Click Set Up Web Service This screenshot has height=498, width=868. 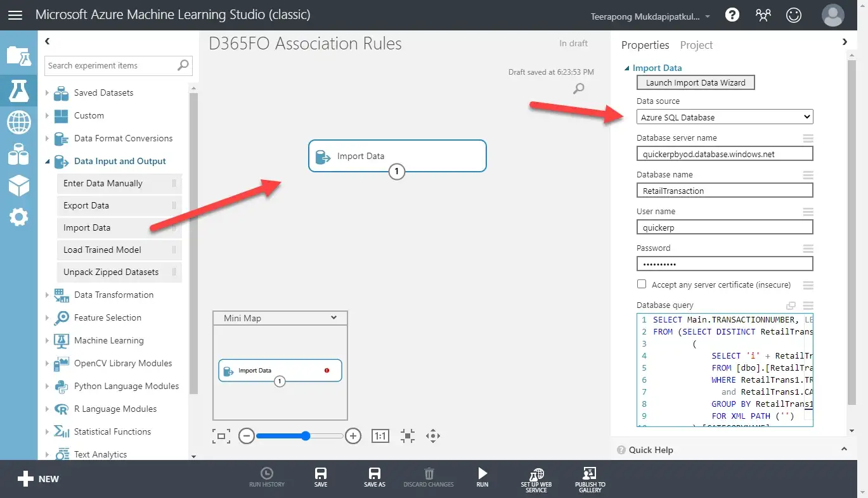tap(536, 480)
